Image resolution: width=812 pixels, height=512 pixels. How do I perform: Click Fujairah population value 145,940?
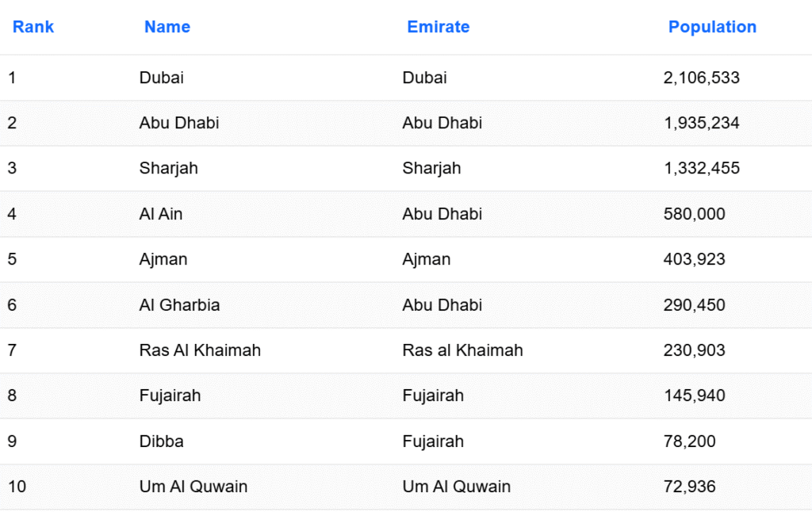pyautogui.click(x=695, y=396)
